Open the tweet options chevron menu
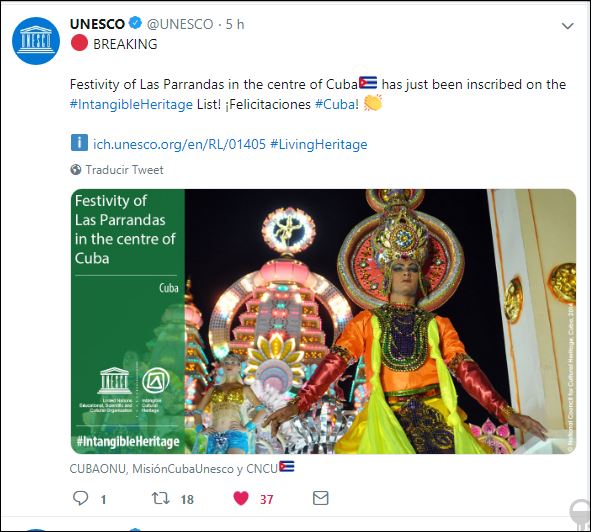 (567, 26)
